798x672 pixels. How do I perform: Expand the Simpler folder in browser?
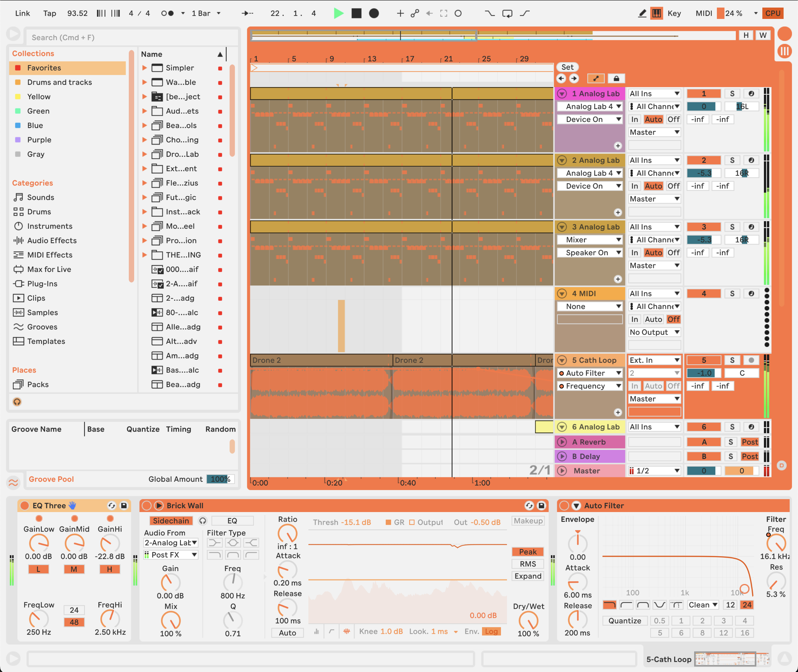click(145, 68)
